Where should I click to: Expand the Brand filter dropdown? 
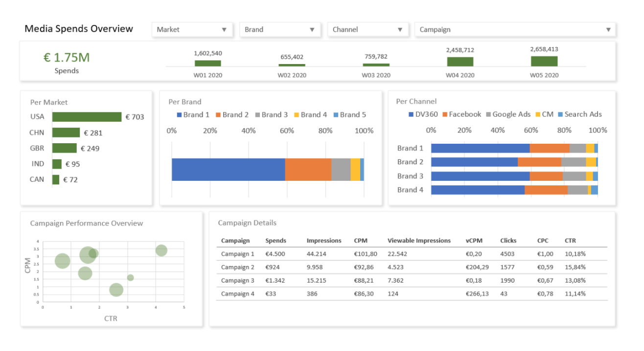point(280,29)
